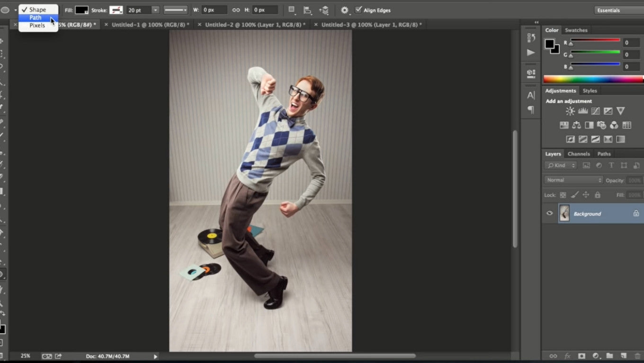Choose Pixels in the tool mode menu
Viewport: 644px width, 363px height.
pos(38,26)
